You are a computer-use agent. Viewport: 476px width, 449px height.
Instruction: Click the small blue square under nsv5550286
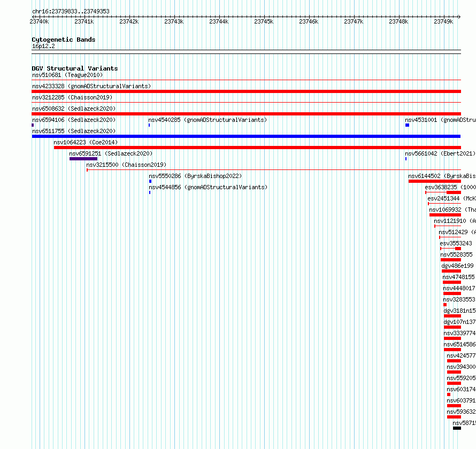150,181
